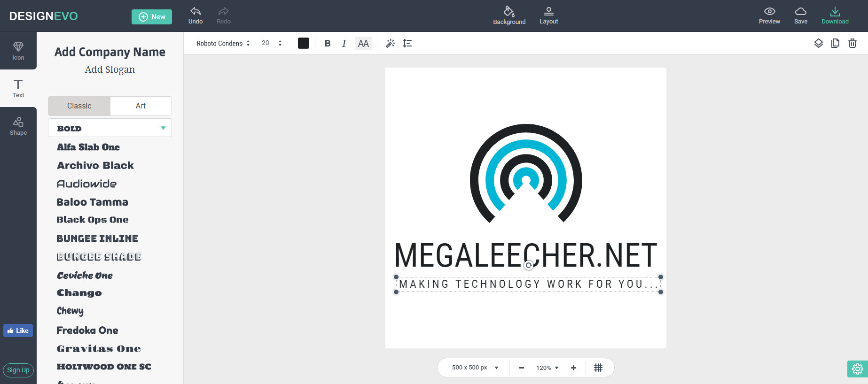Screen dimensions: 868x384
Task: Open the Layout options
Action: point(548,15)
